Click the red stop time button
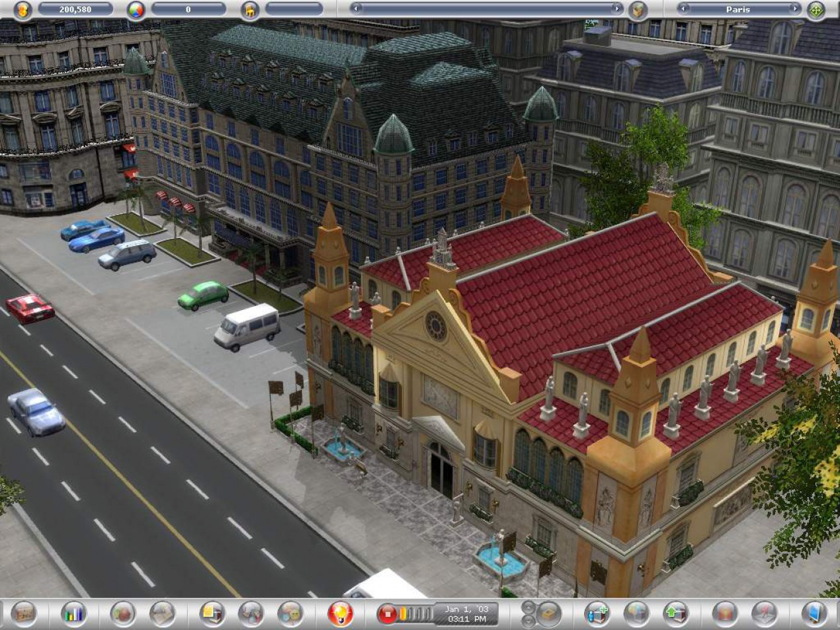This screenshot has width=840, height=630. (388, 614)
